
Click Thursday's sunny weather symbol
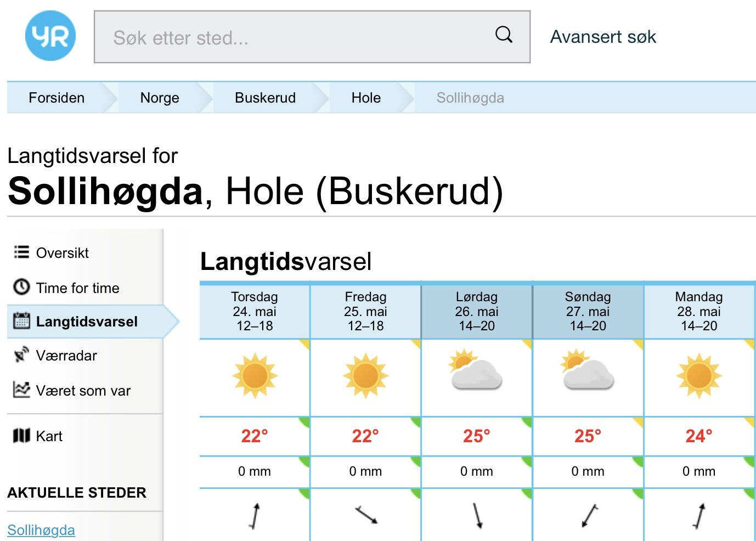(255, 376)
